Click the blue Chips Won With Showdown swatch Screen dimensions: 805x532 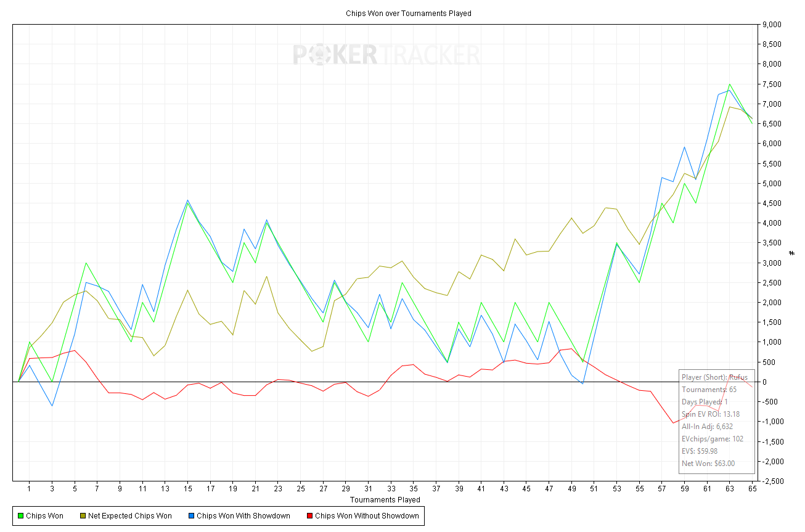[x=190, y=516]
